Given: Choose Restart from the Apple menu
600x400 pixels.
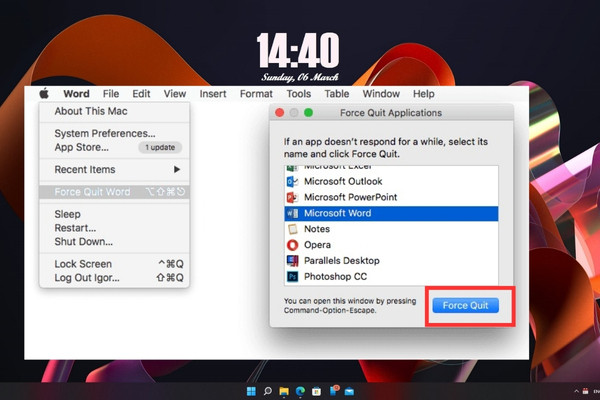Looking at the screenshot, I should pos(114,228).
